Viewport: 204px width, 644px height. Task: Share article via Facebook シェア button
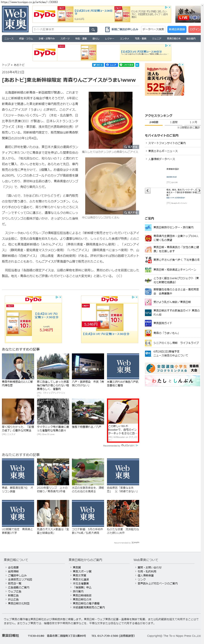click(111, 65)
